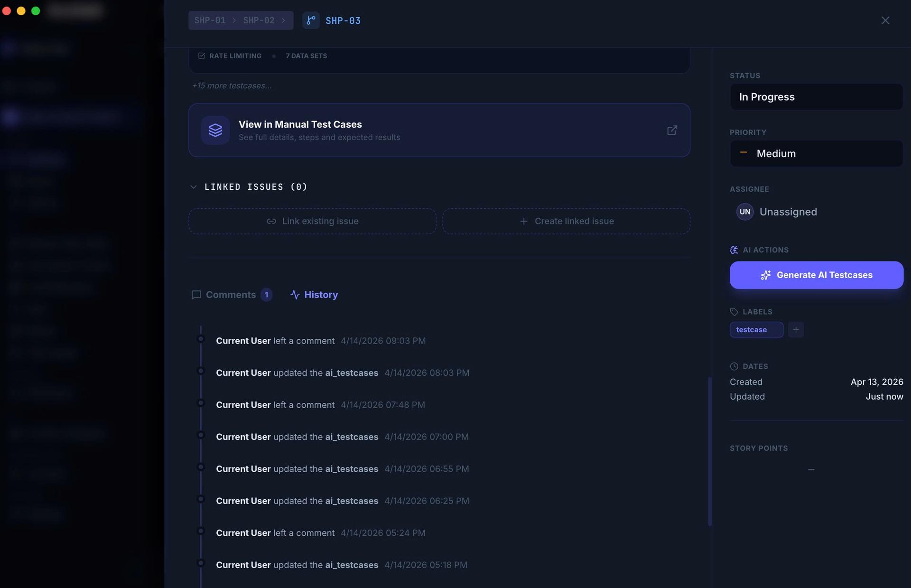Viewport: 911px width, 588px height.
Task: Open the Priority dropdown showing Medium
Action: (x=816, y=153)
